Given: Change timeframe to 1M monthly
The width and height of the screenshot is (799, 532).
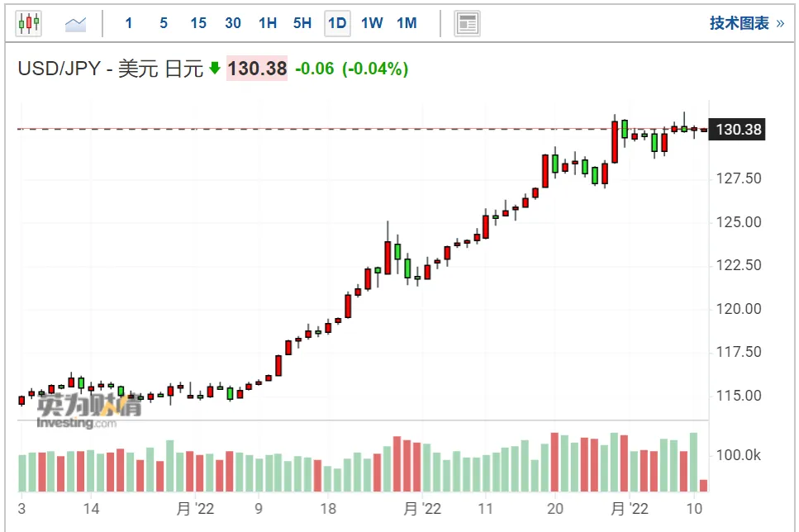Looking at the screenshot, I should click(x=407, y=23).
